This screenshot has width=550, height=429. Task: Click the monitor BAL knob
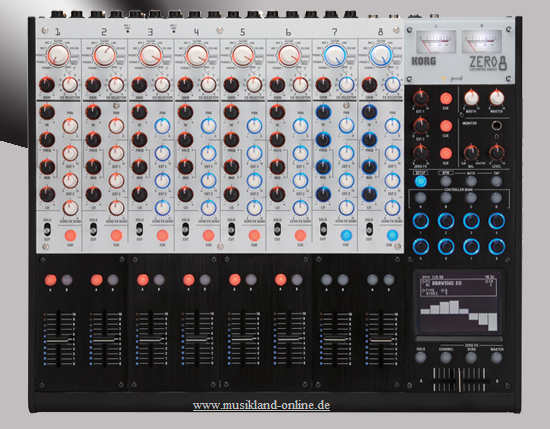471,153
